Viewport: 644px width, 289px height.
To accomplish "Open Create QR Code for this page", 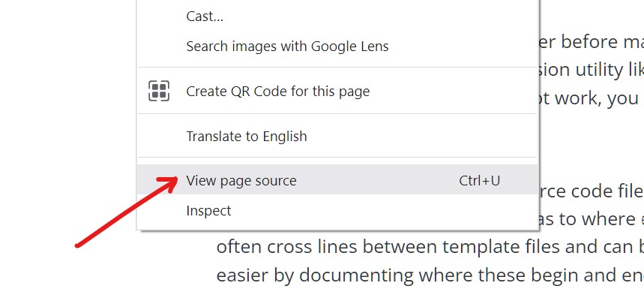I will click(337, 91).
